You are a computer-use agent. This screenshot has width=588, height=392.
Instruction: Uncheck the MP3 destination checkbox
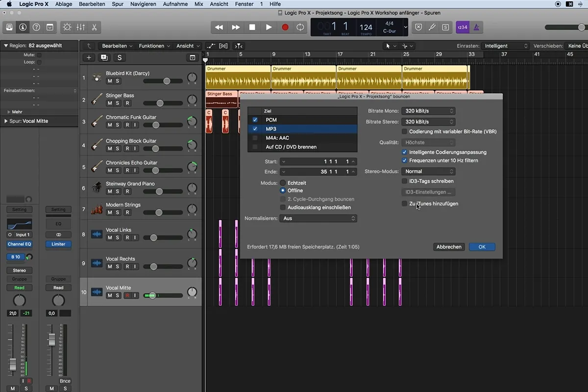[x=255, y=129]
